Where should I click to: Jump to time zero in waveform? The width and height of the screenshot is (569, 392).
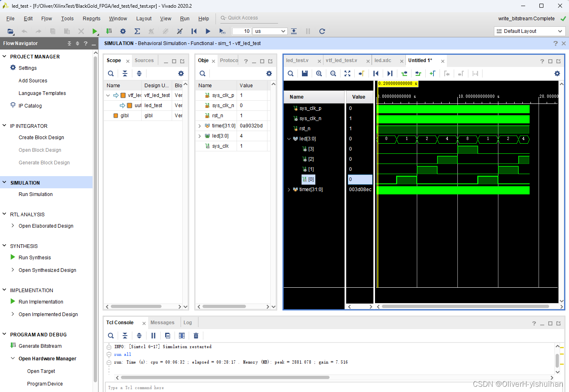[376, 73]
